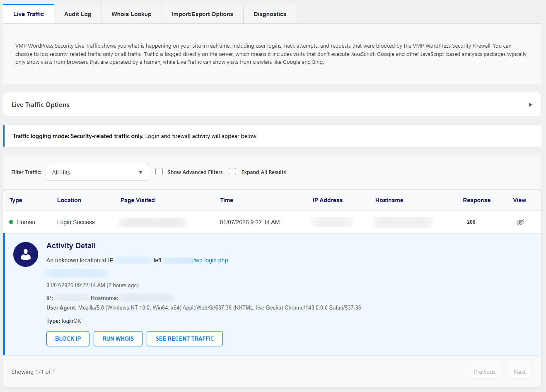Viewport: 546px width, 392px height.
Task: Go to the Whois Lookup tab
Action: [131, 14]
